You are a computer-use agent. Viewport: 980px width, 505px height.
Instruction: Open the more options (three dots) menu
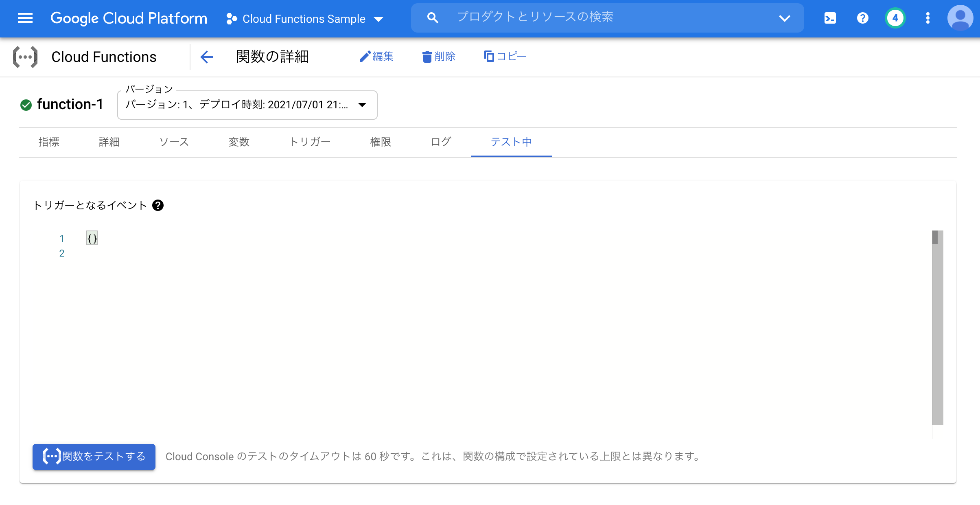[x=928, y=18]
